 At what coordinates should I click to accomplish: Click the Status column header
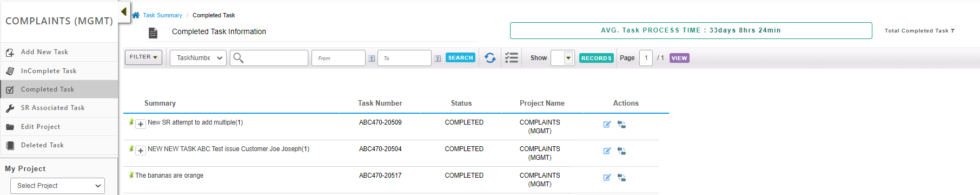[x=461, y=103]
